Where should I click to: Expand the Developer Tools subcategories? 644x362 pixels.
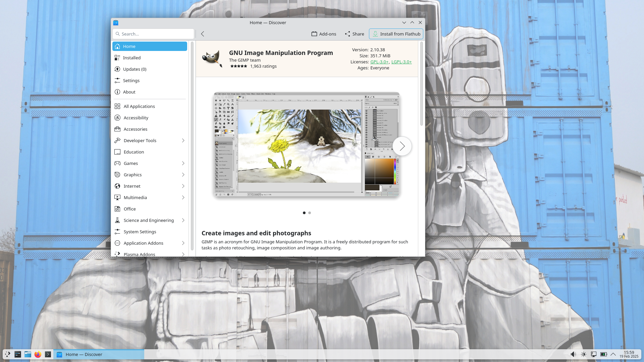click(x=183, y=140)
